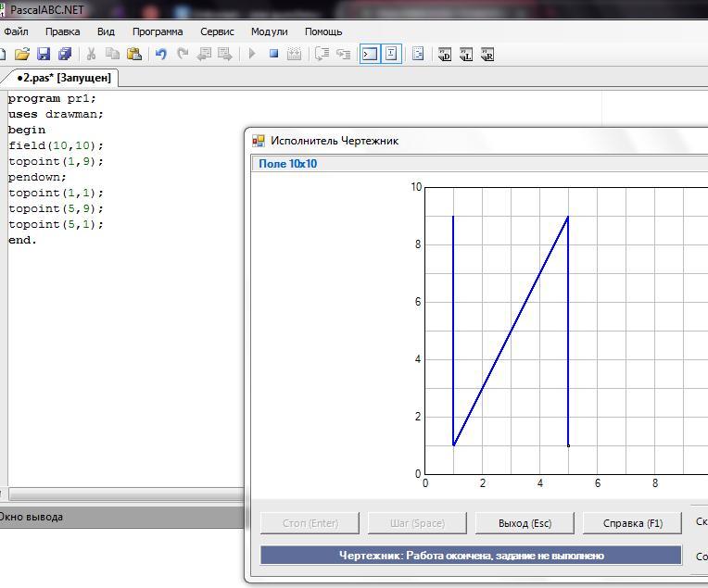The width and height of the screenshot is (708, 588).
Task: Click the Paste clipboard icon
Action: pos(134,54)
